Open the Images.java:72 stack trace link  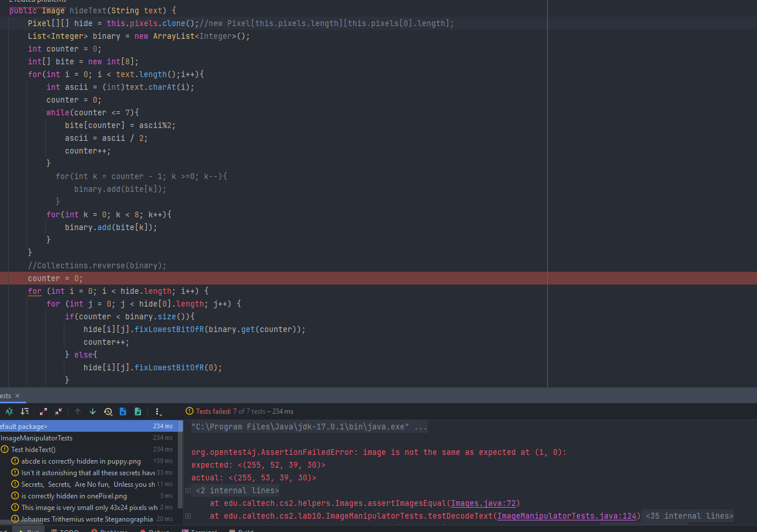[485, 503]
